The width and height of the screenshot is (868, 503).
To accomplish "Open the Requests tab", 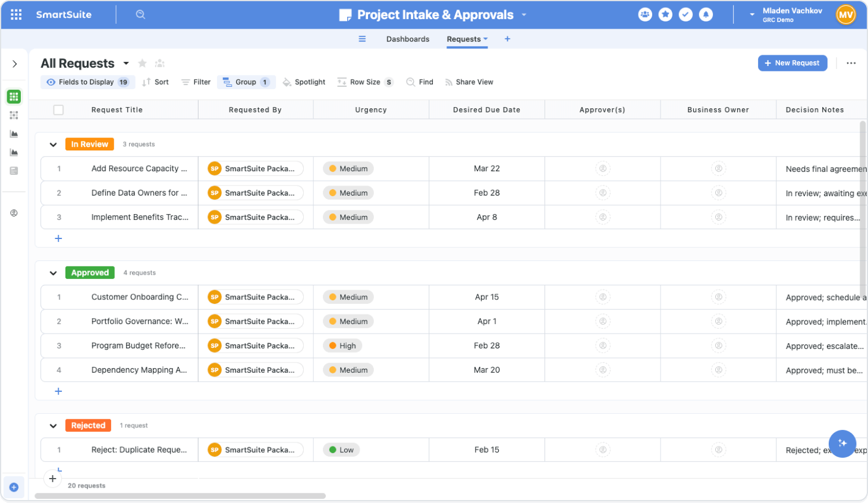I will pos(467,39).
